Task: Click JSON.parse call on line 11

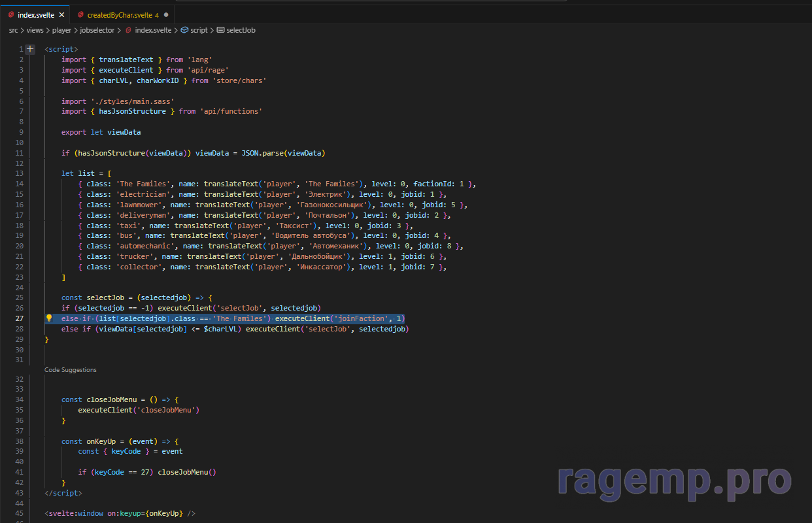Action: coord(283,153)
